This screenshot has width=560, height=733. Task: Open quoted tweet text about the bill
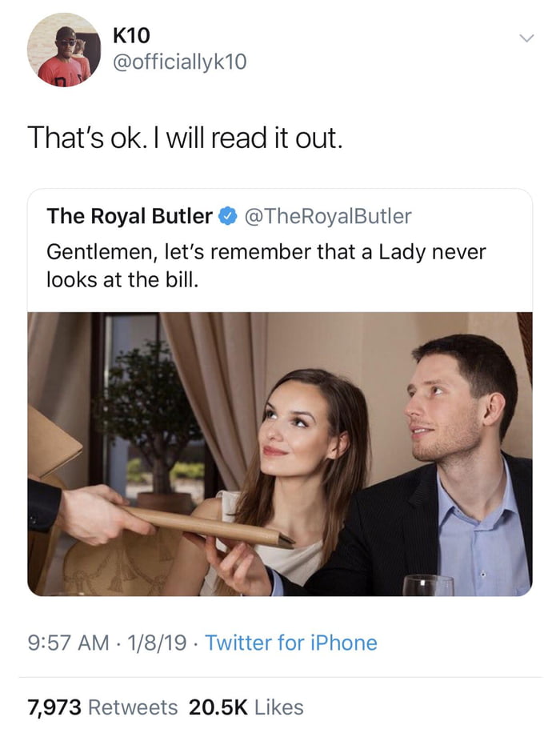266,266
